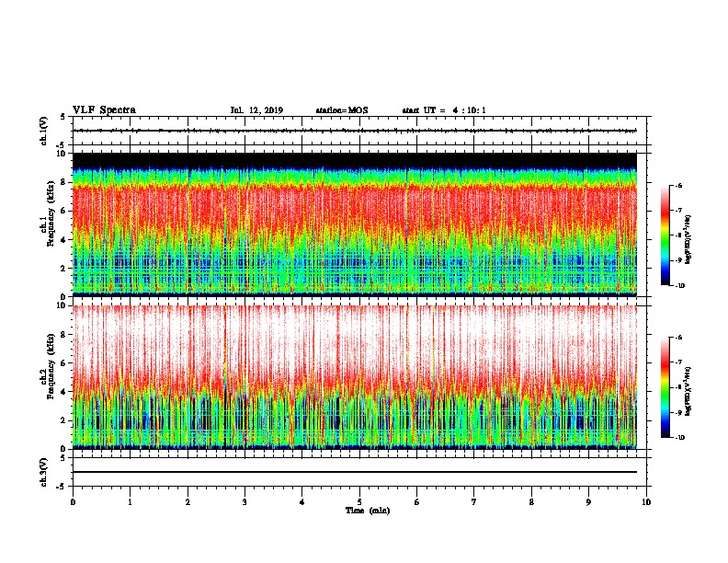Click the ch.1 frequency tick label "6"
Screen dimensions: 728x563
[x=63, y=211]
